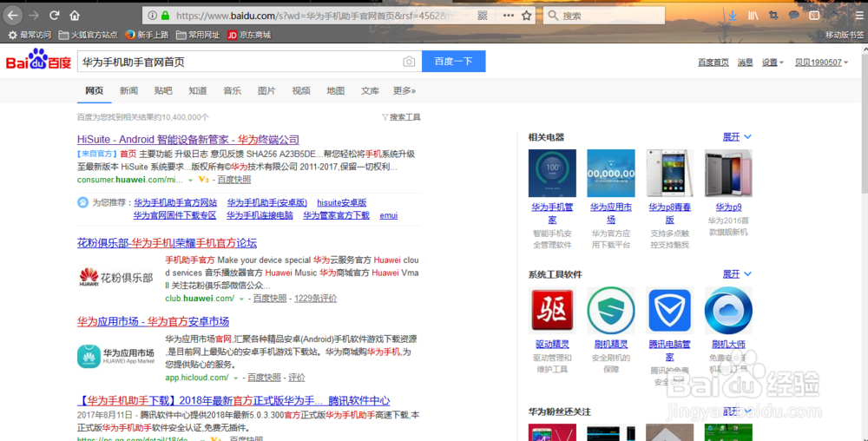
Task: Expand the 相关电器 section with 展开
Action: [736, 136]
